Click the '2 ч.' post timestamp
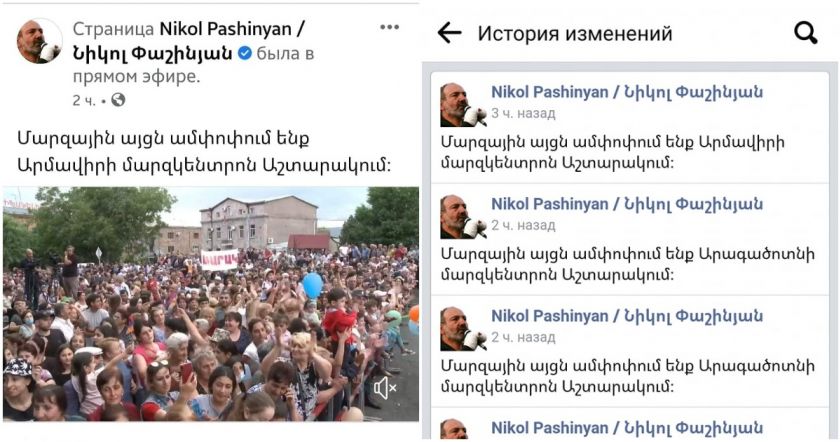Screen dimensions: 840x442 (x=84, y=100)
